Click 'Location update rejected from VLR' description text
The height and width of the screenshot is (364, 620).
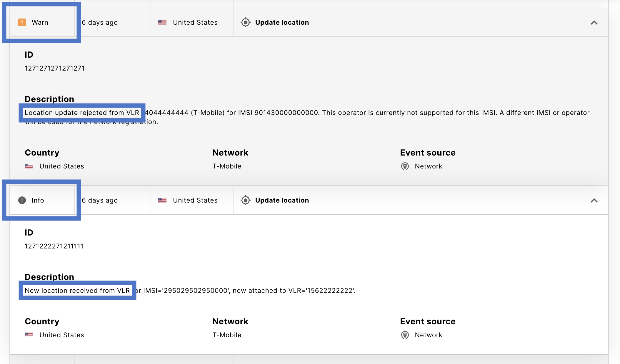pos(82,113)
